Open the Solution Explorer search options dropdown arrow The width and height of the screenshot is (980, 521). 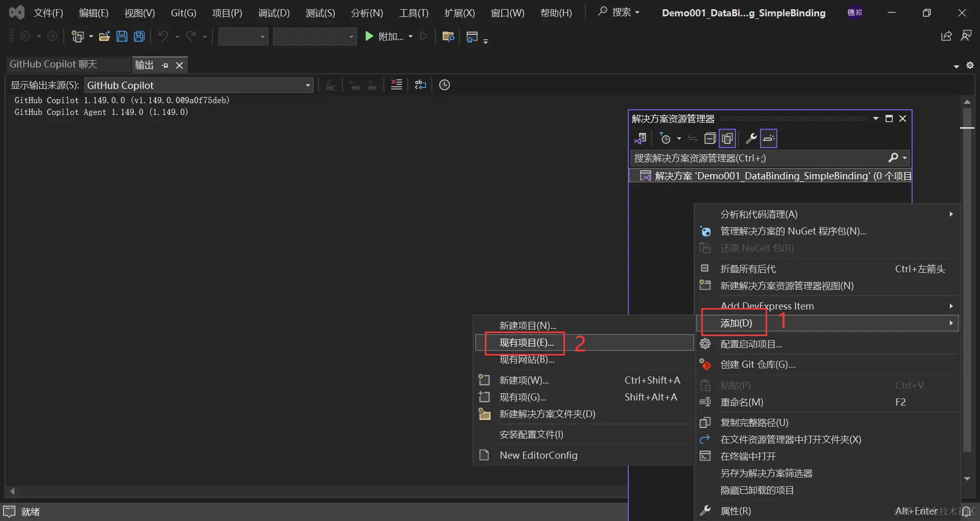[904, 158]
